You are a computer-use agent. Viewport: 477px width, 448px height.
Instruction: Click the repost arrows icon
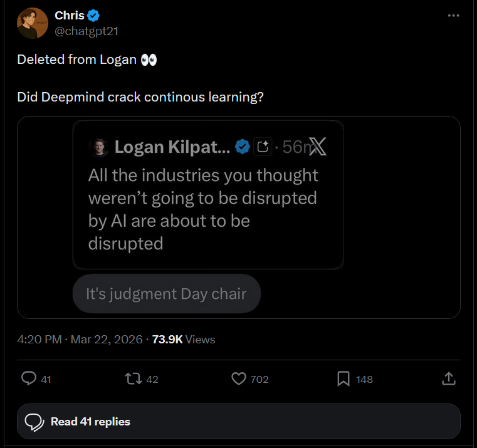point(132,378)
